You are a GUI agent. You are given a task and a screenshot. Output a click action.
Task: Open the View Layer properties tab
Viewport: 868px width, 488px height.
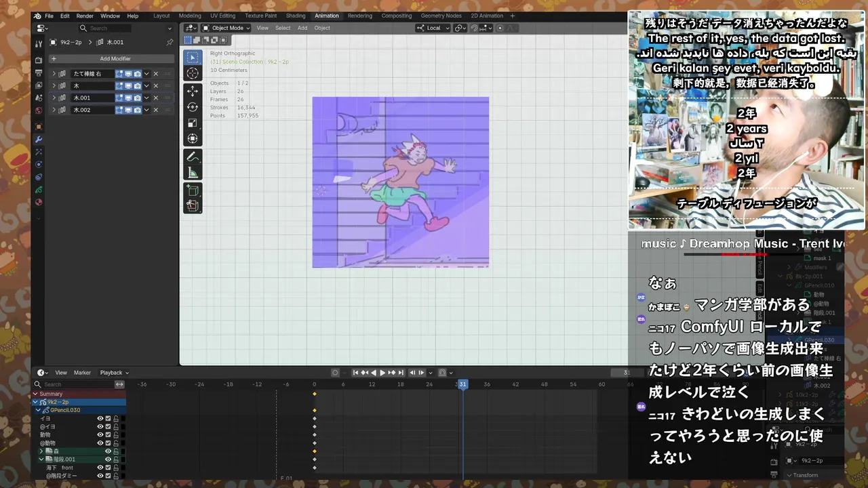pyautogui.click(x=39, y=85)
